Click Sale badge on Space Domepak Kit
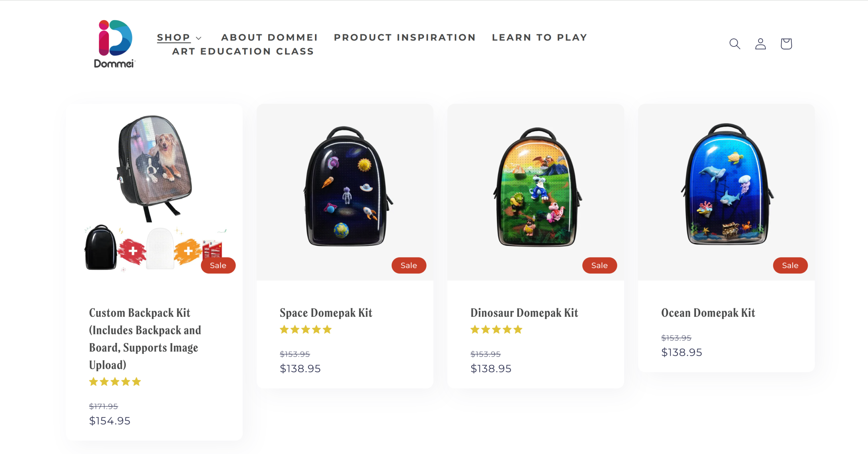Image resolution: width=868 pixels, height=454 pixels. click(409, 265)
